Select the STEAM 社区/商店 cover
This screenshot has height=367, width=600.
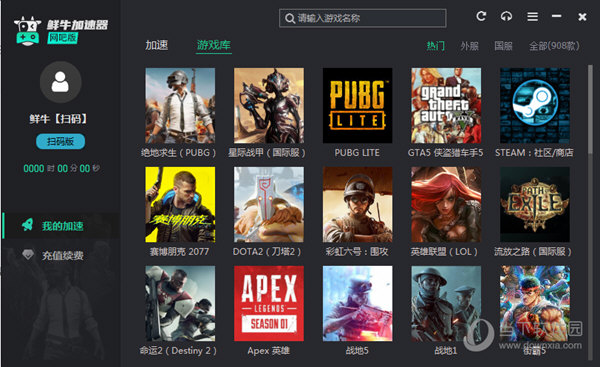point(535,106)
